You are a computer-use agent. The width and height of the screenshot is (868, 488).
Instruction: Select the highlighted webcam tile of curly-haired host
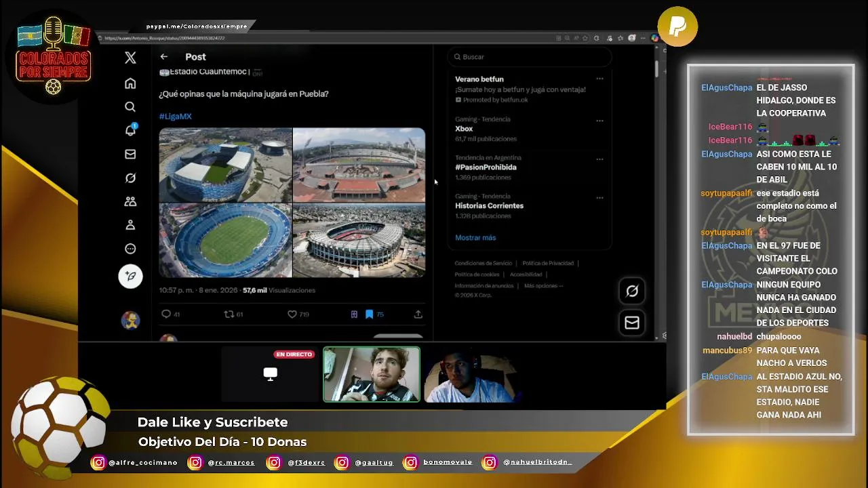pyautogui.click(x=372, y=374)
